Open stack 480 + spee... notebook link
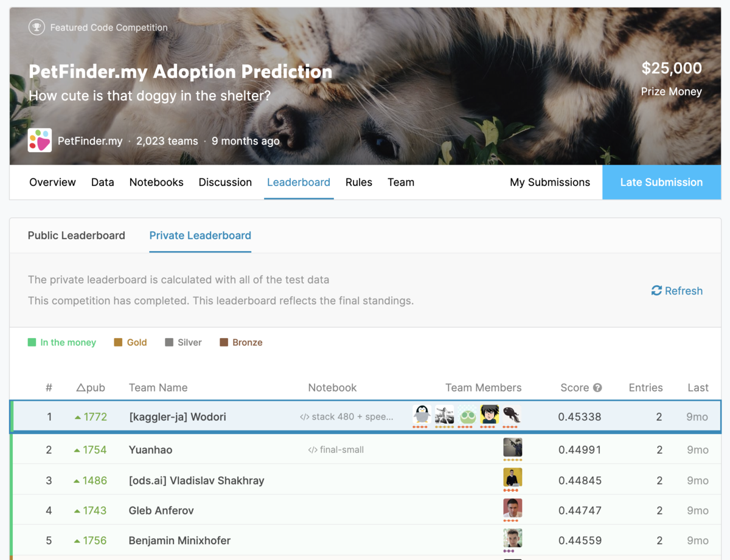This screenshot has height=560, width=730. coord(352,417)
